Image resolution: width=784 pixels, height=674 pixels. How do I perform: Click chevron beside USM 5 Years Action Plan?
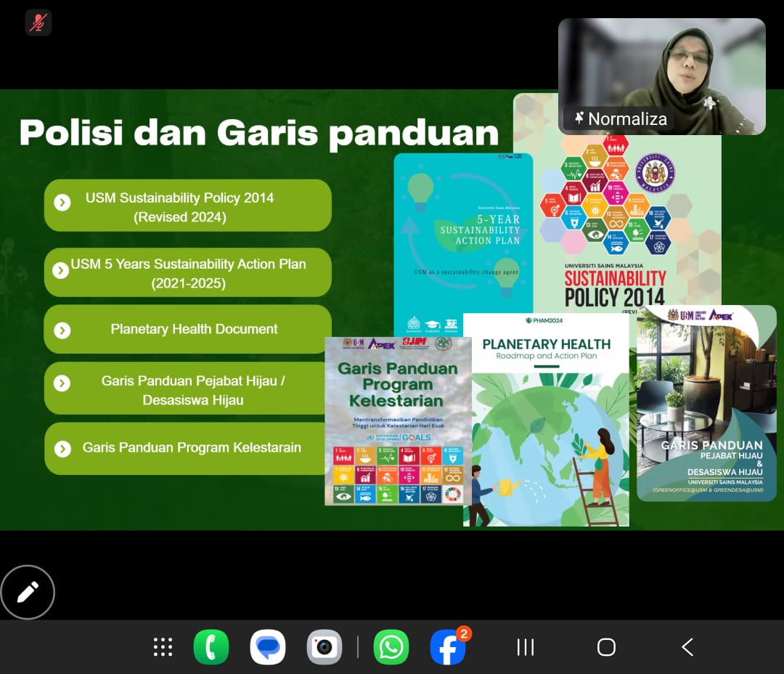[x=60, y=270]
